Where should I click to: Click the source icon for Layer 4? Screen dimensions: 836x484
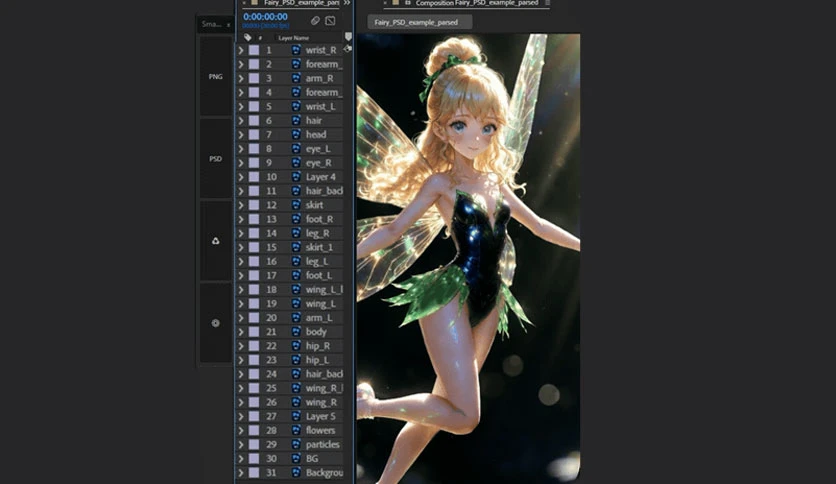pos(296,176)
